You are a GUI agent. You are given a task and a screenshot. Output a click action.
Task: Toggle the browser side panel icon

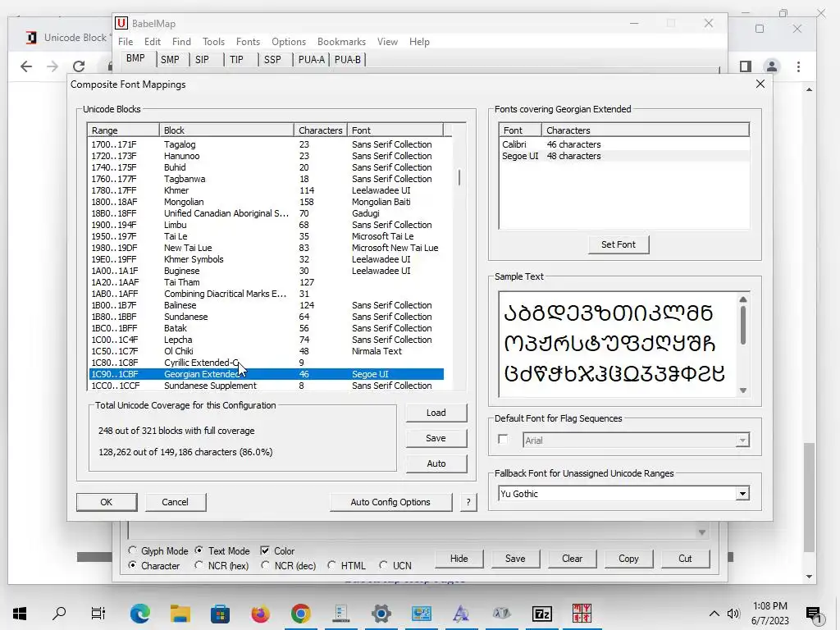pyautogui.click(x=745, y=66)
